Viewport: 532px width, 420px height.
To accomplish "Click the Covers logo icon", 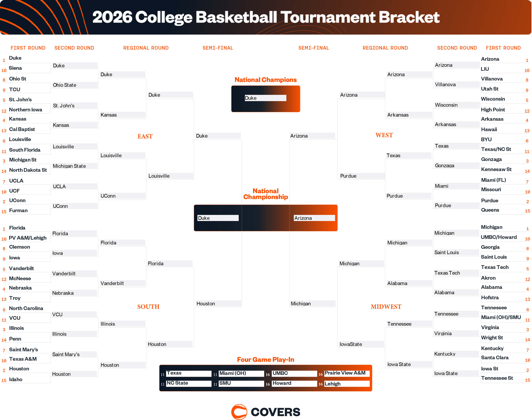I will pos(239,412).
